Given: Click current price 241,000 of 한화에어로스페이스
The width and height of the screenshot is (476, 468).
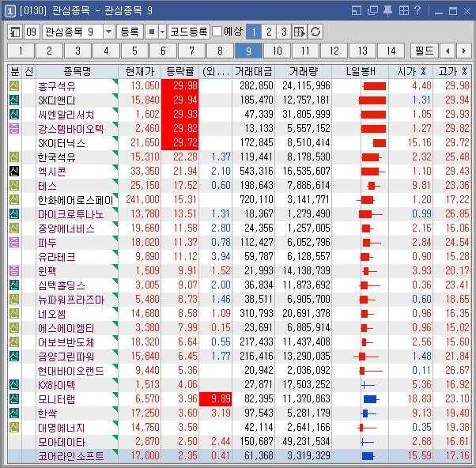Looking at the screenshot, I should point(142,200).
